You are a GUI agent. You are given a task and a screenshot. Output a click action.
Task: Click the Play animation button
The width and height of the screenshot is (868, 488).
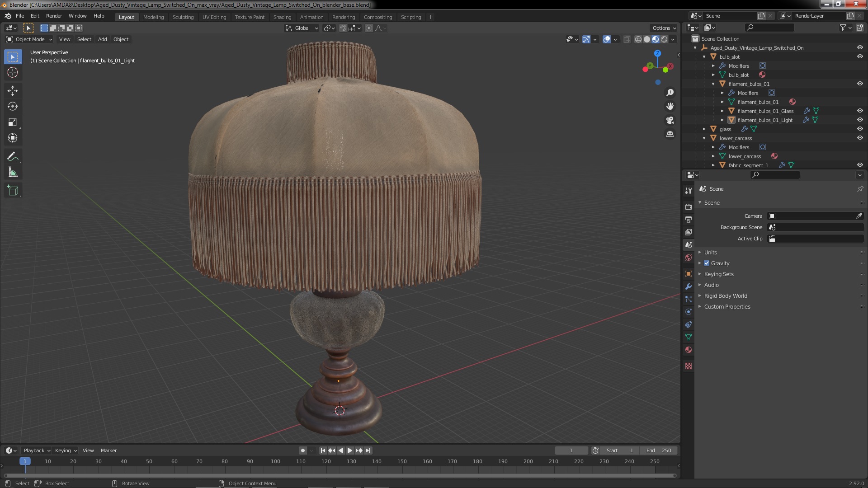(x=349, y=450)
